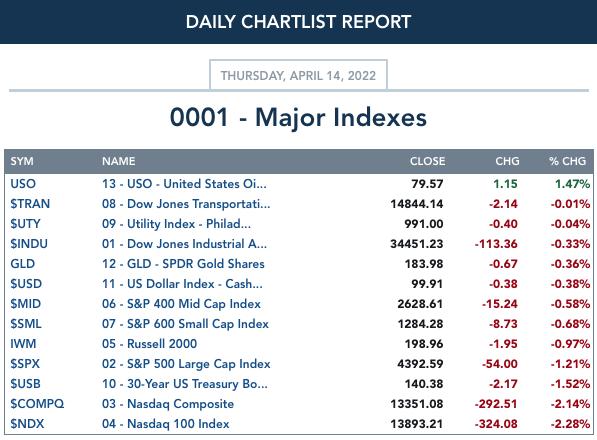
Task: Select the Nasdaq 100 Index link
Action: (166, 424)
